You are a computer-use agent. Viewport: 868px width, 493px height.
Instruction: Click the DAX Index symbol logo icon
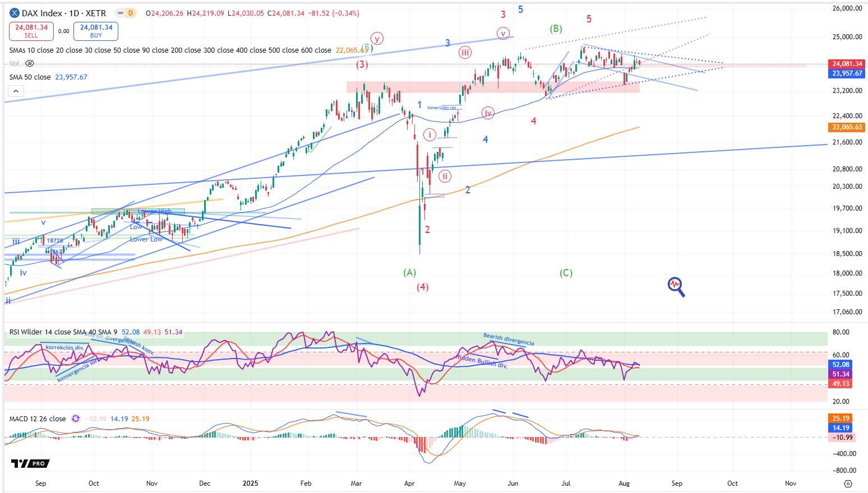[x=15, y=13]
